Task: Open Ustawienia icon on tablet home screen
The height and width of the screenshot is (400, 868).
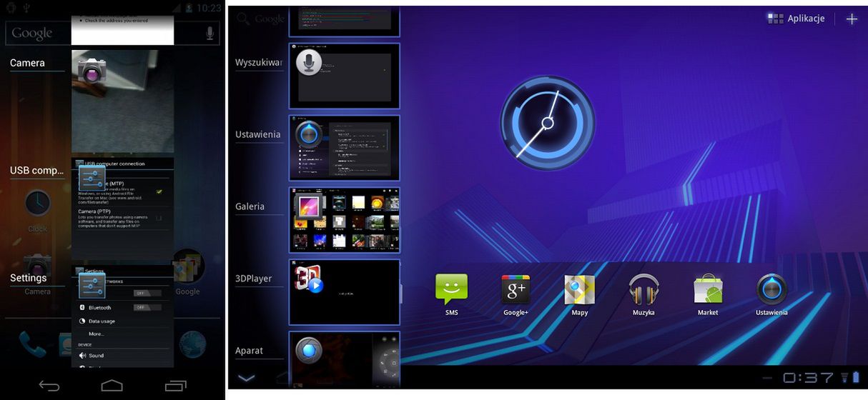Action: pyautogui.click(x=771, y=295)
